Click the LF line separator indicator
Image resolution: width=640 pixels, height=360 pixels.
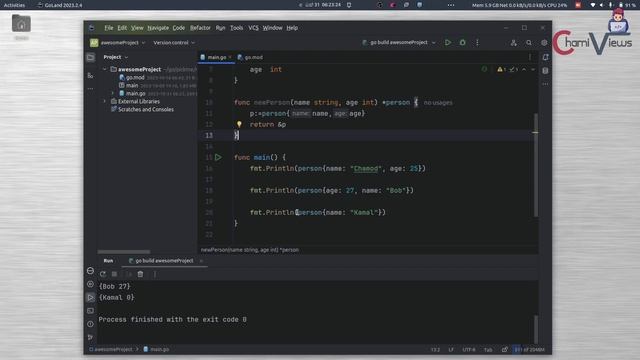tap(451, 349)
